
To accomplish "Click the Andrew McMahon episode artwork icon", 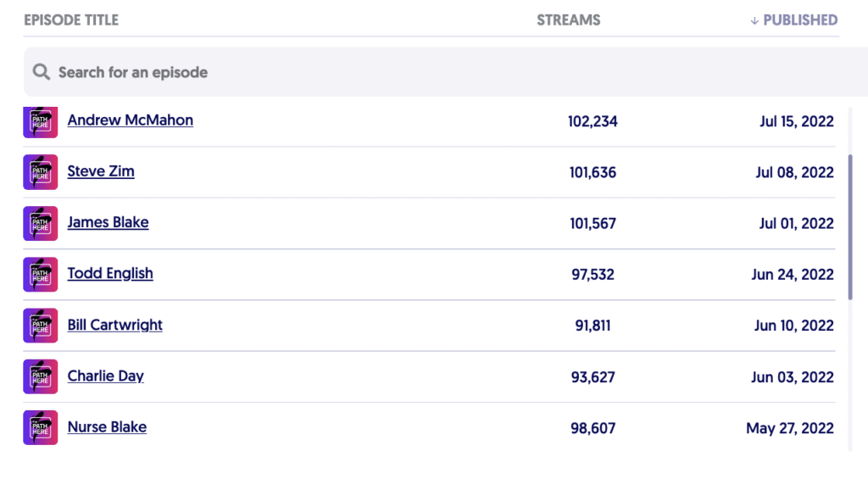I will click(x=41, y=121).
